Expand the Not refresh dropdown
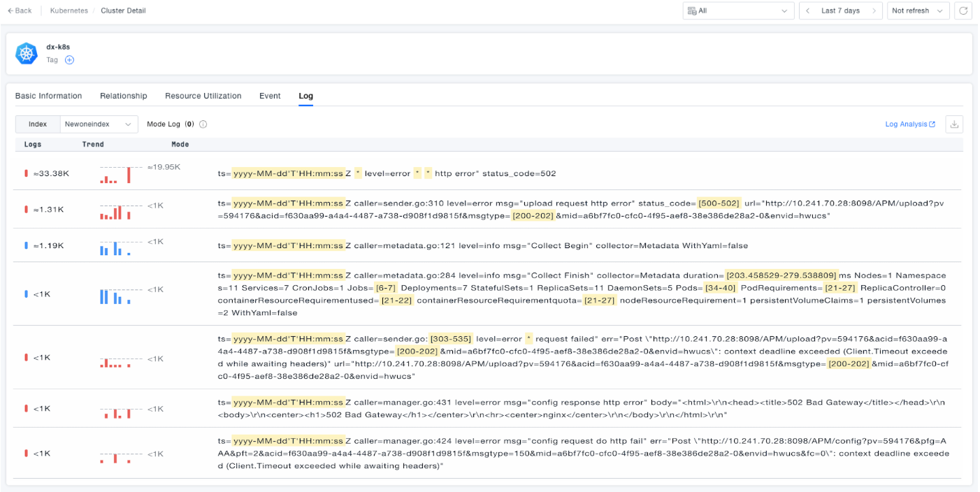 918,11
